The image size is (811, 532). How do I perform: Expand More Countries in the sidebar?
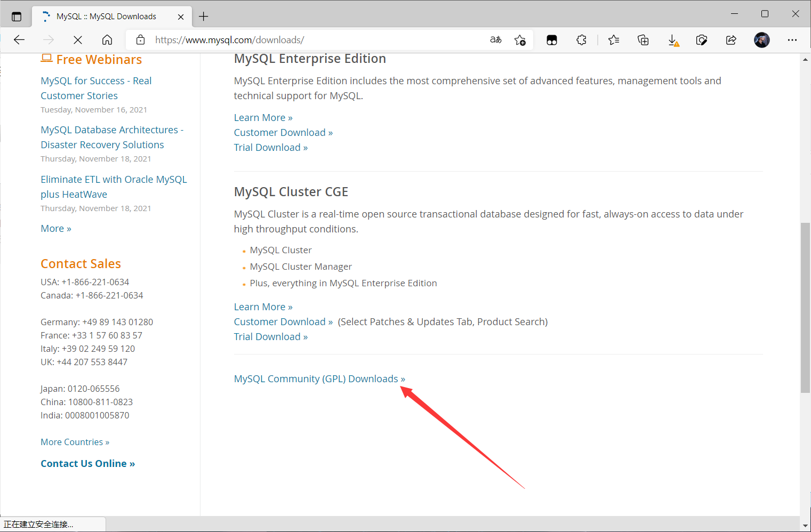coord(75,441)
